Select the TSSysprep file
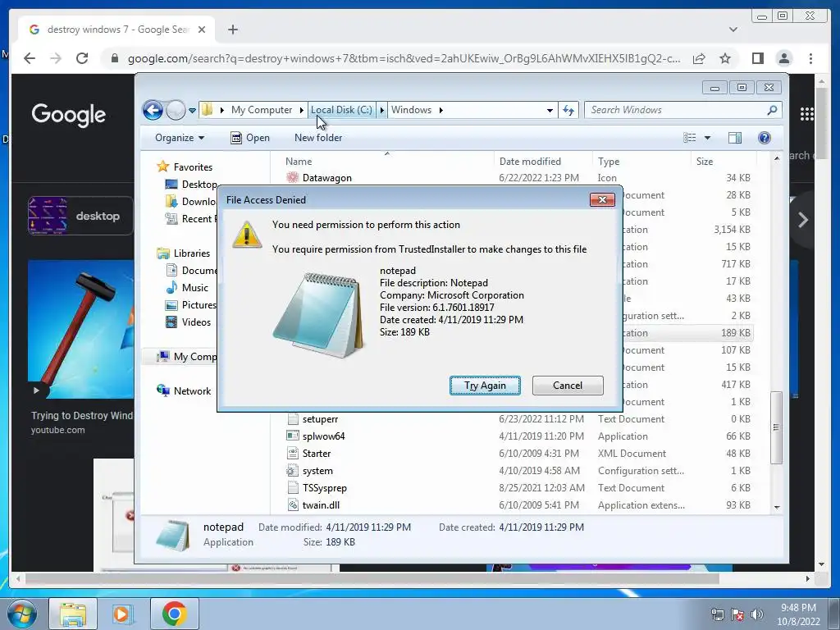Viewport: 840px width, 630px height. (x=325, y=488)
